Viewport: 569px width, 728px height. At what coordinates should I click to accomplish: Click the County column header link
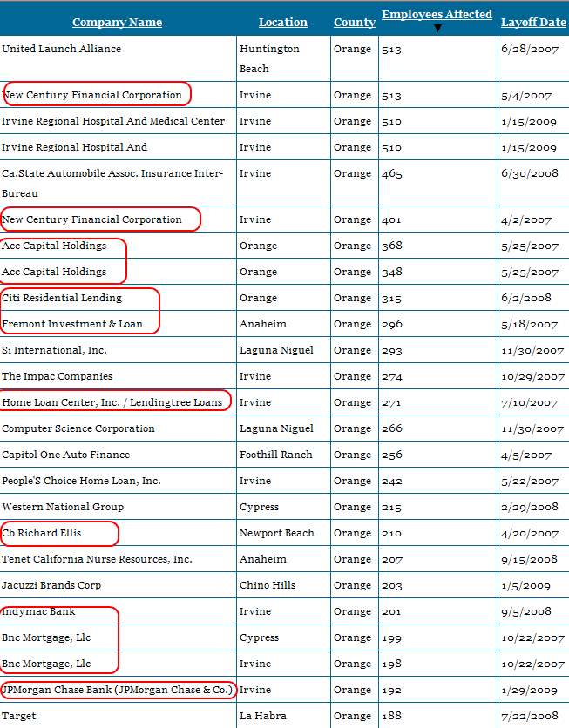coord(355,23)
